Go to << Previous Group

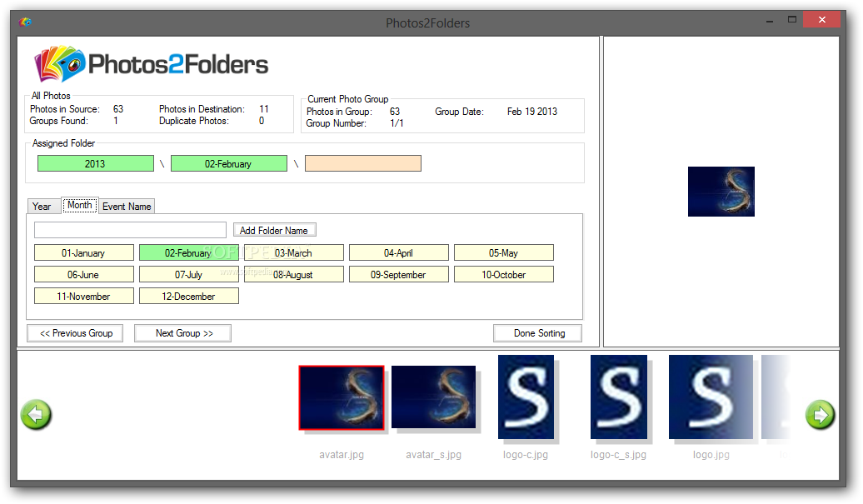(x=76, y=333)
